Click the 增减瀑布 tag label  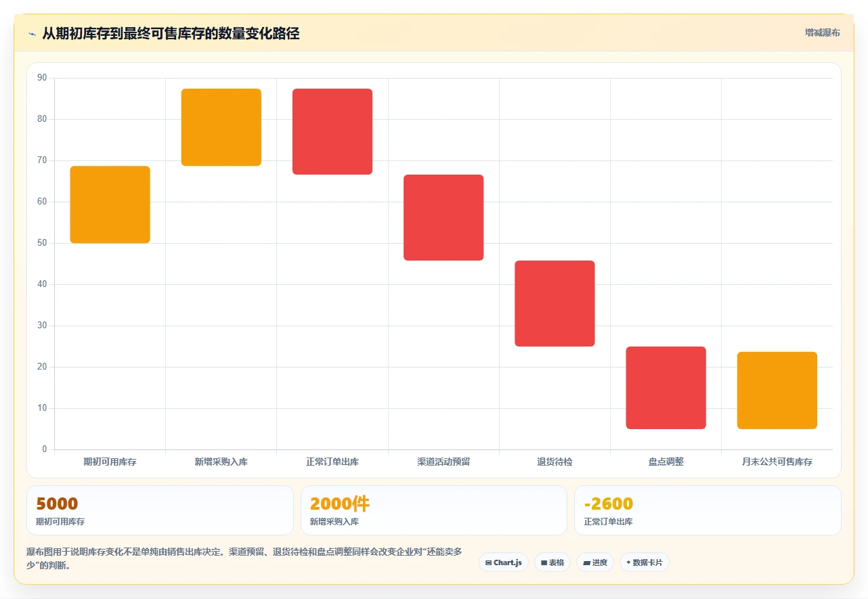822,32
